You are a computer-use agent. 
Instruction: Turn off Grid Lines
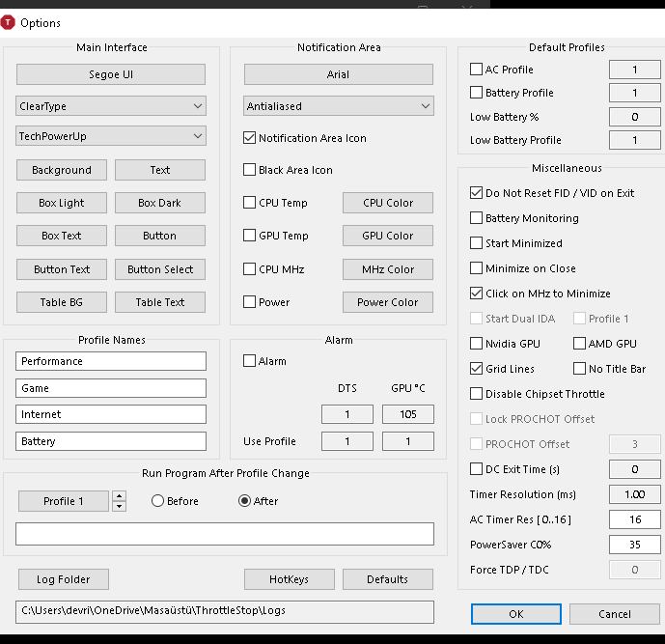(x=476, y=368)
